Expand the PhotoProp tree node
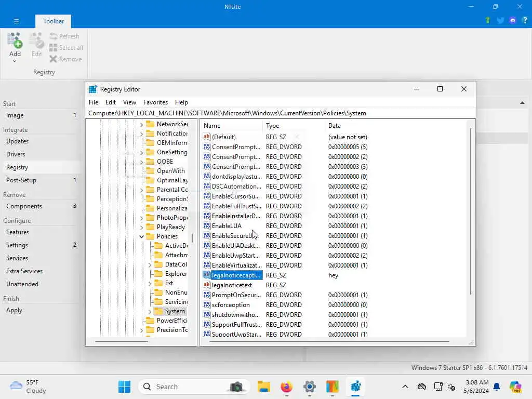The height and width of the screenshot is (399, 532). click(x=141, y=218)
